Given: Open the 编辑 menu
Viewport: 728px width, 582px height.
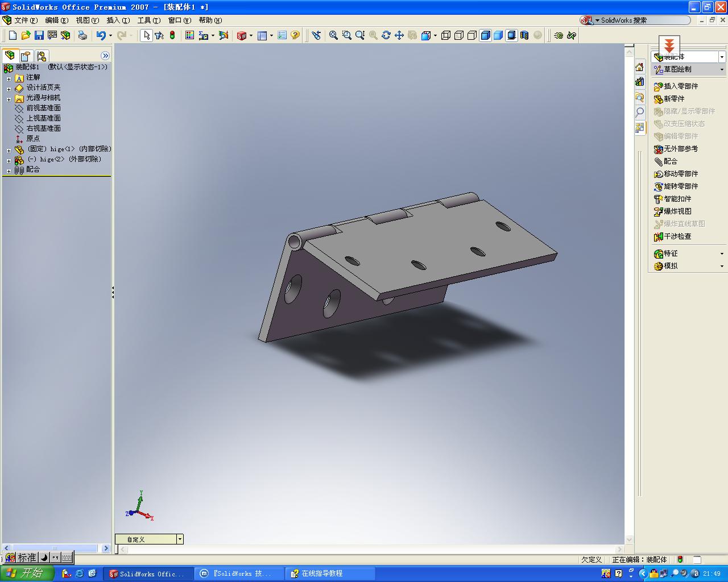Looking at the screenshot, I should (56, 20).
